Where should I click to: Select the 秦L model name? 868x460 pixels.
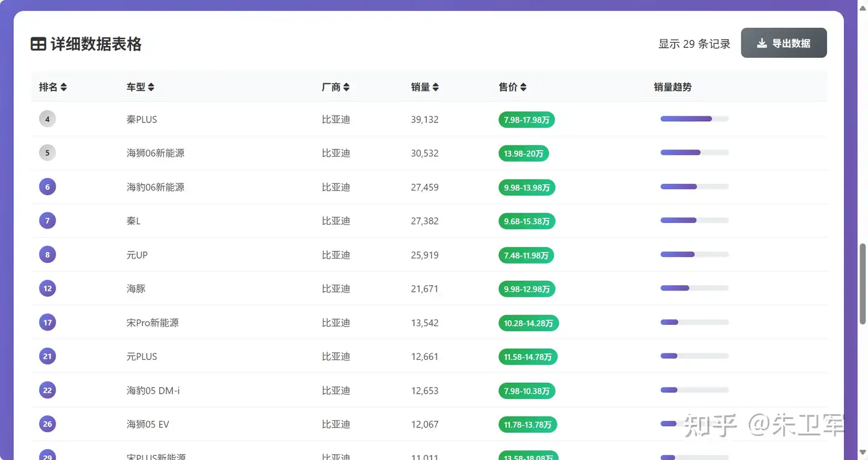tap(133, 221)
